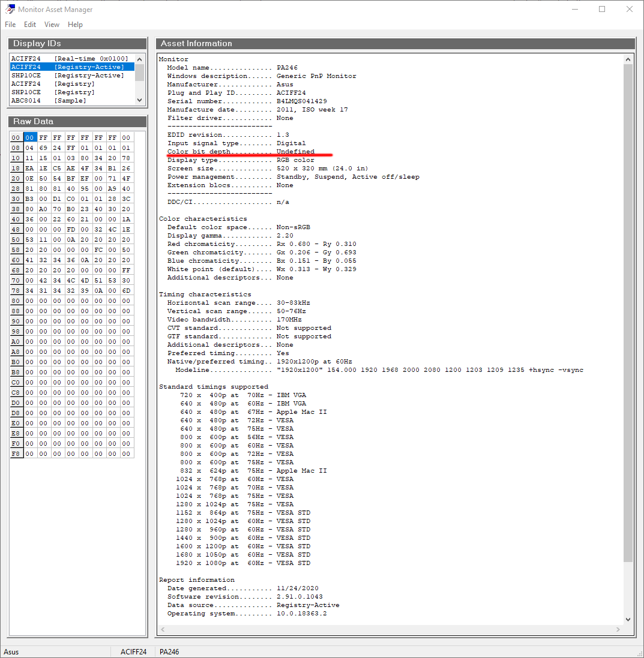Open the View menu
Image resolution: width=644 pixels, height=658 pixels.
pos(52,25)
